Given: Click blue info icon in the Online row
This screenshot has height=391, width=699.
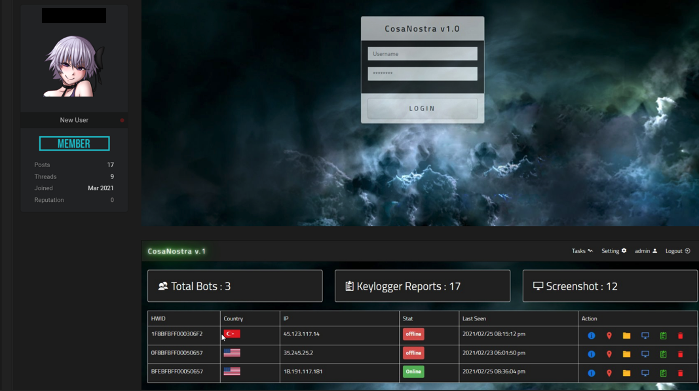Looking at the screenshot, I should tap(591, 373).
